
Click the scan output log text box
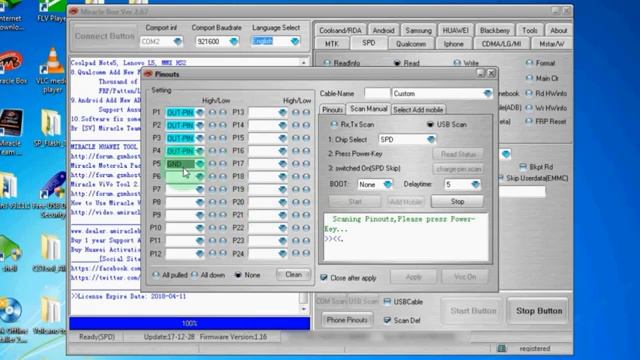pyautogui.click(x=406, y=237)
